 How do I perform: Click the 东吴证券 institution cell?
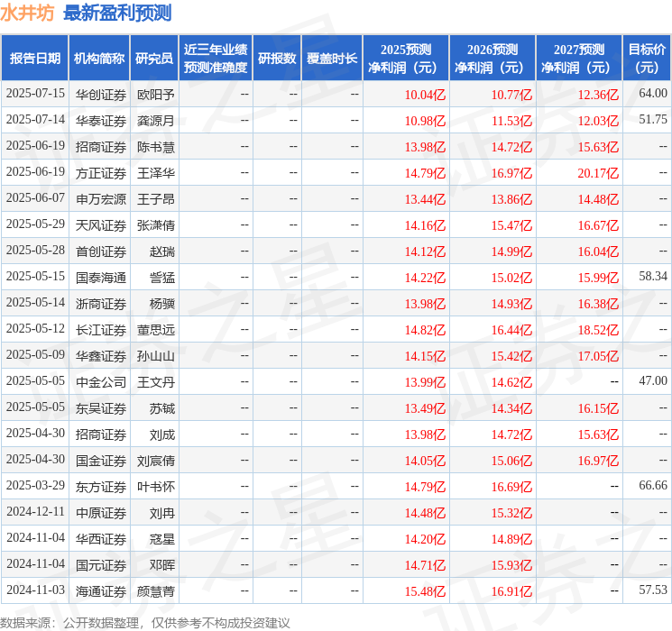click(x=101, y=407)
